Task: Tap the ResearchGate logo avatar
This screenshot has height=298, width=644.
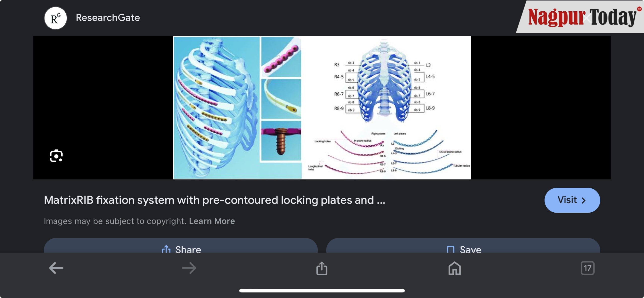Action: (x=56, y=18)
